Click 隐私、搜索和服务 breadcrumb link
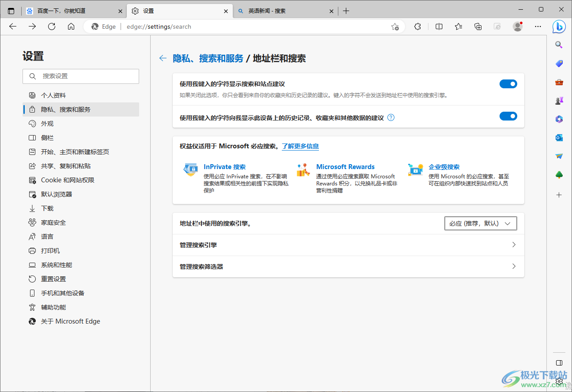 click(208, 58)
